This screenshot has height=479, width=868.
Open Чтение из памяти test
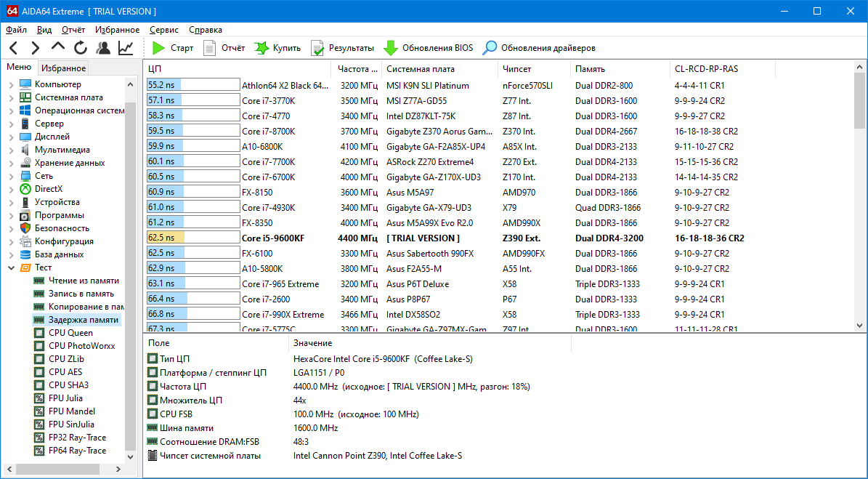click(x=84, y=280)
